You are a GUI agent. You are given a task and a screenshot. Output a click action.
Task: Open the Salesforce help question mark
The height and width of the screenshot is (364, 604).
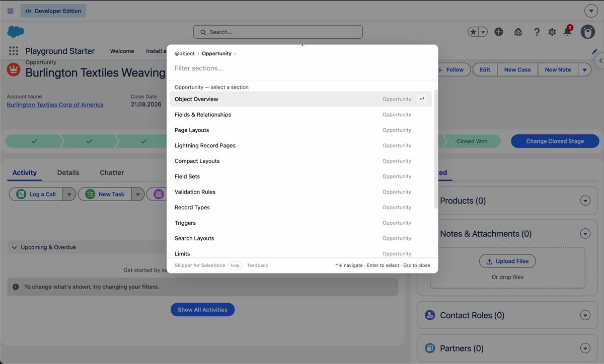[x=537, y=32]
